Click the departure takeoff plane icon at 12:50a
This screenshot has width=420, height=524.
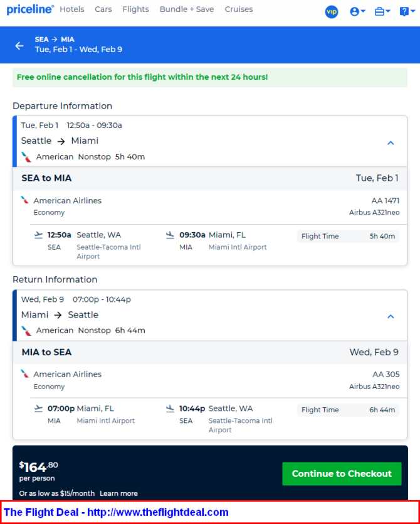[x=39, y=235]
